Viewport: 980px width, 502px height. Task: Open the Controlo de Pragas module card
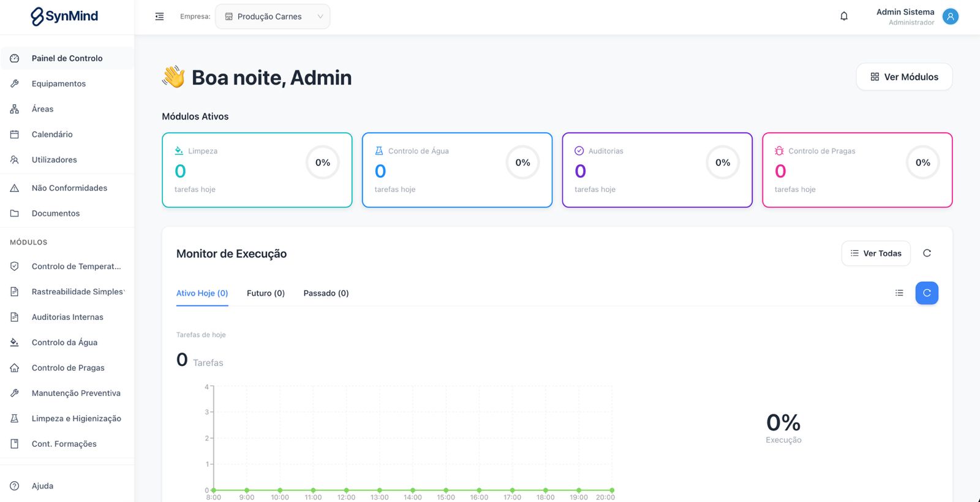pyautogui.click(x=857, y=170)
